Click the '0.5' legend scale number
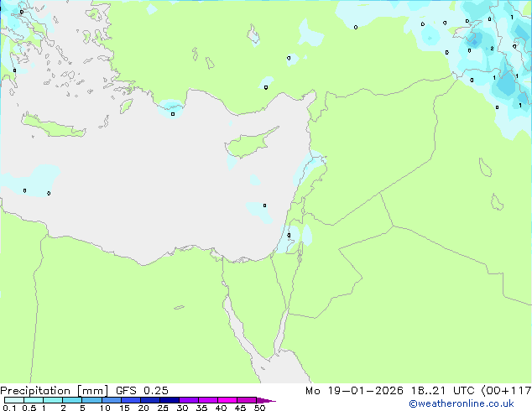This screenshot has width=532, height=411. [29, 408]
